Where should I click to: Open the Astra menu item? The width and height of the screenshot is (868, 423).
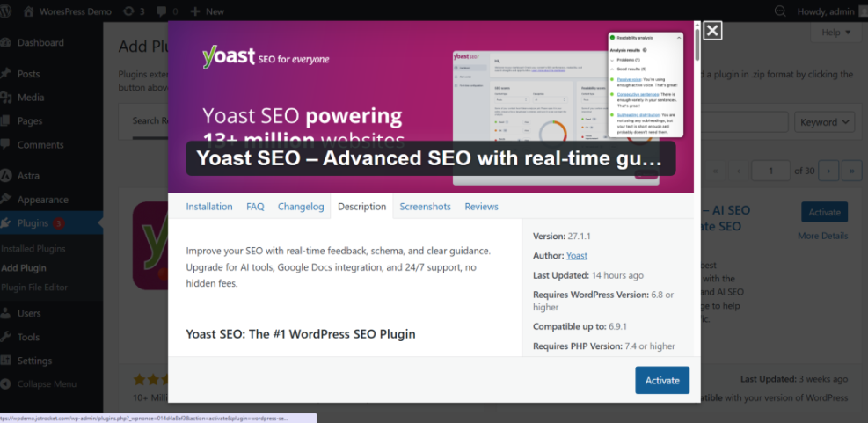[29, 176]
